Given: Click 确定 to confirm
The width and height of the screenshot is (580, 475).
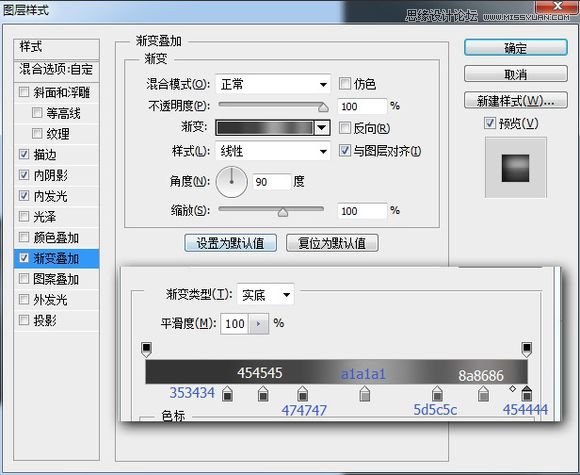Looking at the screenshot, I should pyautogui.click(x=516, y=48).
